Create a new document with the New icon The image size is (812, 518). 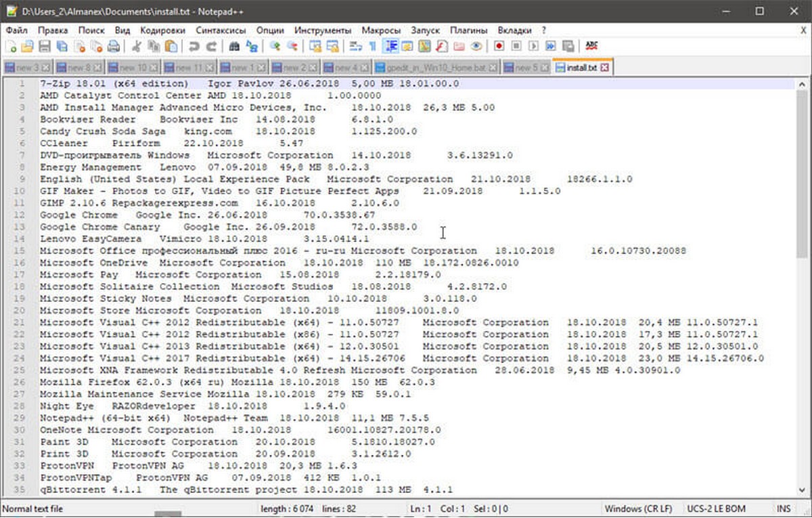(12, 46)
